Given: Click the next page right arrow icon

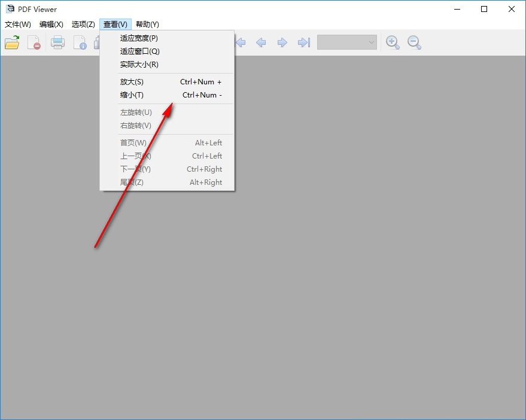Looking at the screenshot, I should 282,42.
